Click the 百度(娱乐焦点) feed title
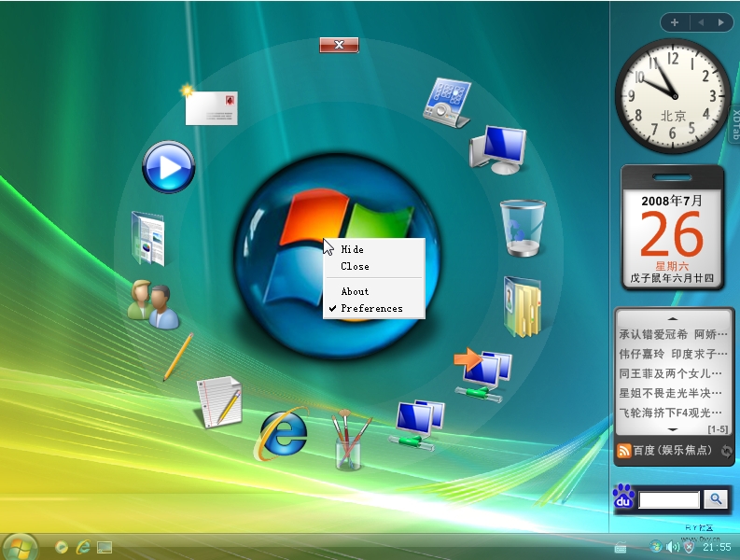Viewport: 740px width, 560px height. point(672,451)
